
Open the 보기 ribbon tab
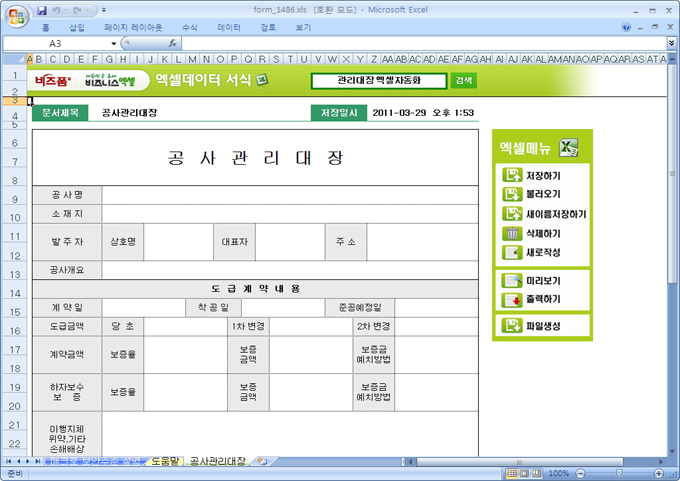click(x=303, y=28)
